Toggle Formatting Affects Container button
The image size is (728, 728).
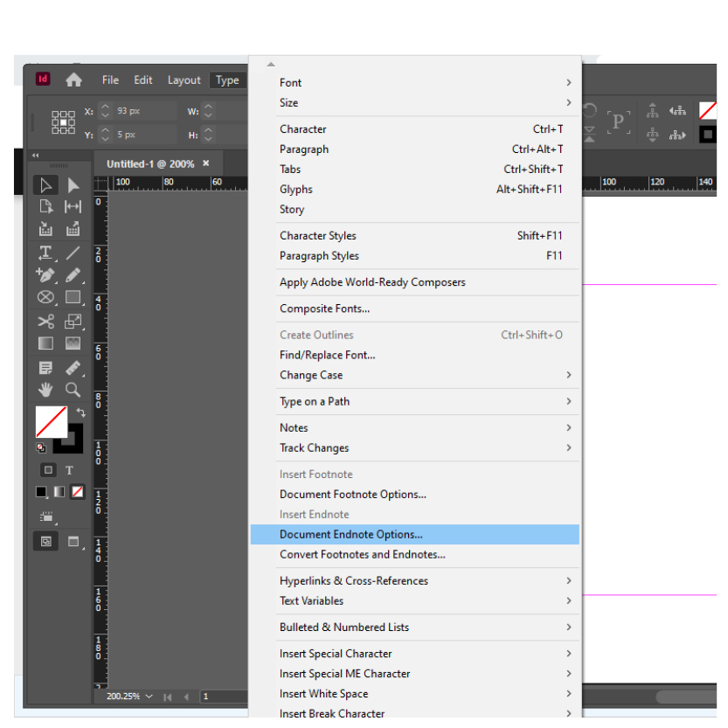coord(48,470)
